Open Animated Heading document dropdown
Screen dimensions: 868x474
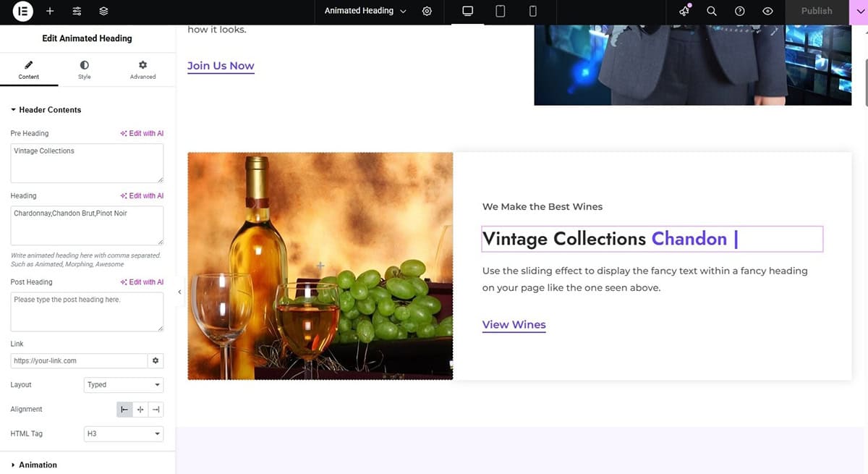tap(365, 11)
